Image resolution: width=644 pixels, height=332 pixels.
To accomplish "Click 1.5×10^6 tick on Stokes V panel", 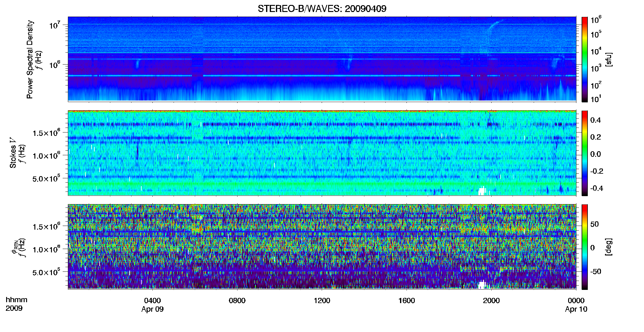I will [46, 133].
